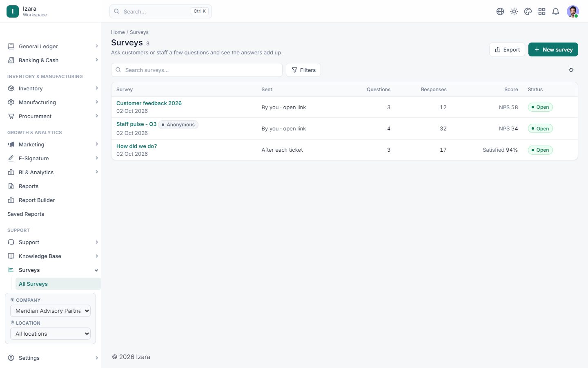Open Saved Reports in sidebar
The width and height of the screenshot is (588, 368).
(x=26, y=214)
